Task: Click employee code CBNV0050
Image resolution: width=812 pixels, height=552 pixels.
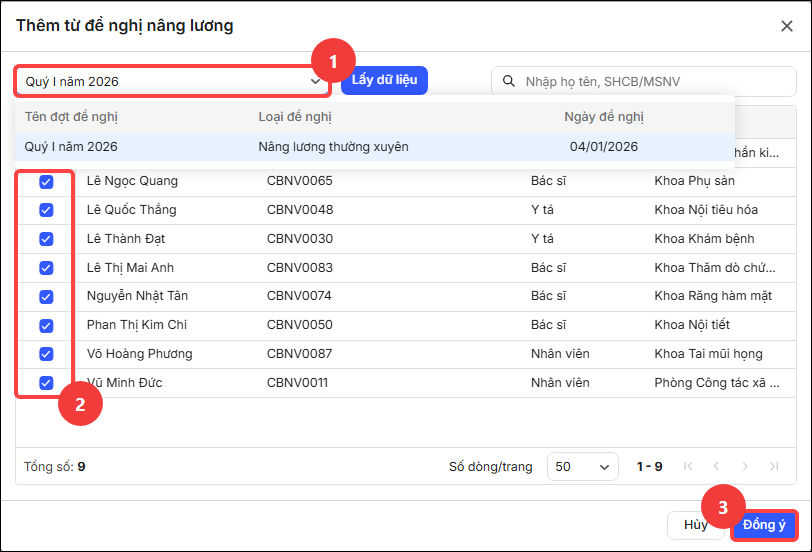Action: tap(300, 325)
